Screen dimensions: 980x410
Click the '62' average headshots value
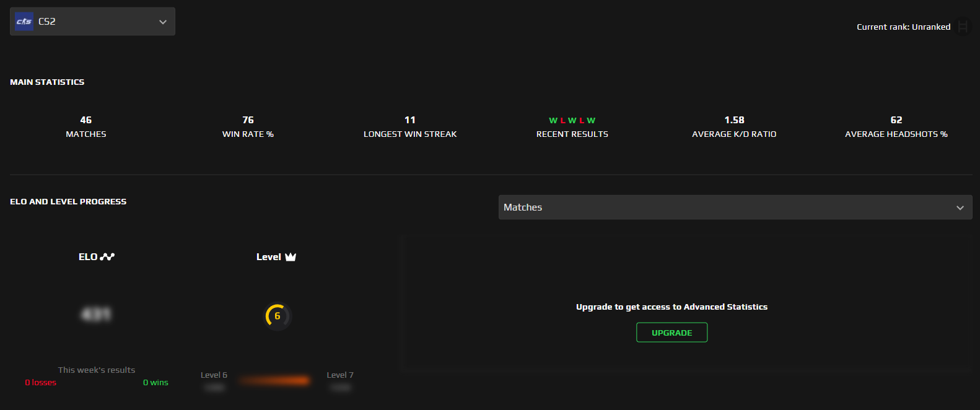tap(896, 120)
